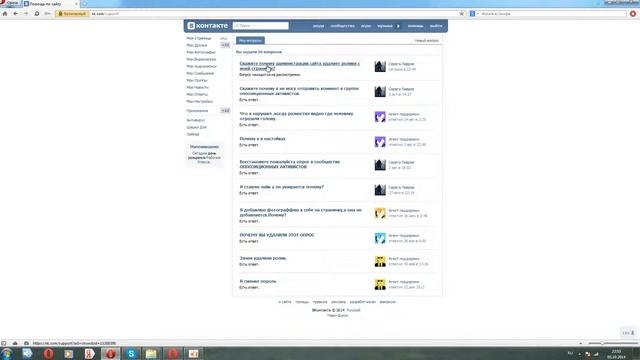Viewport: 640px width, 360px height.
Task: Open the avatar beside the photo-upload question
Action: [x=380, y=213]
